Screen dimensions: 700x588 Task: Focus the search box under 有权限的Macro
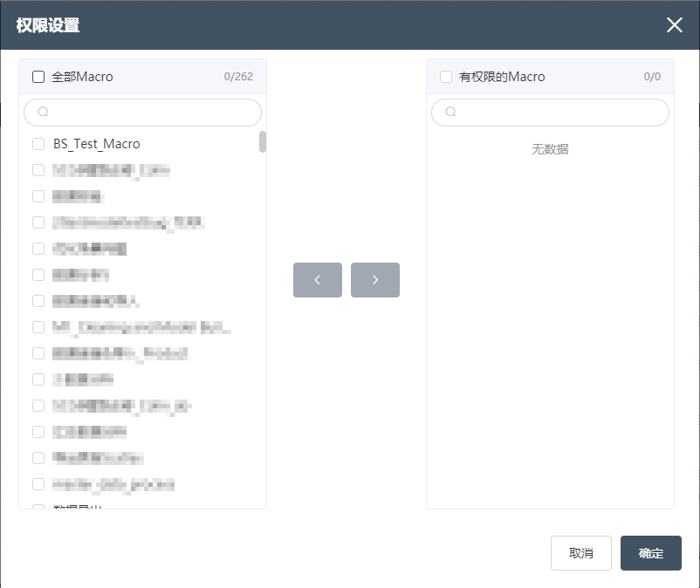559,113
